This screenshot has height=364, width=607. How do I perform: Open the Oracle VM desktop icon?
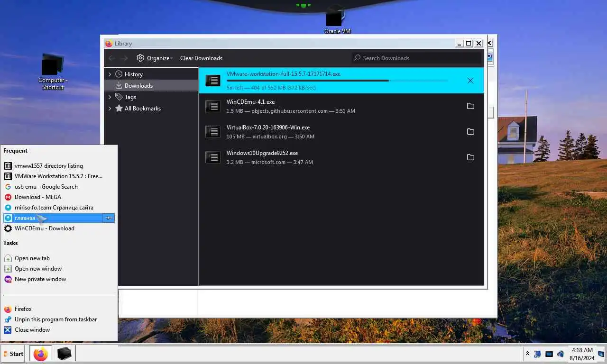(337, 19)
